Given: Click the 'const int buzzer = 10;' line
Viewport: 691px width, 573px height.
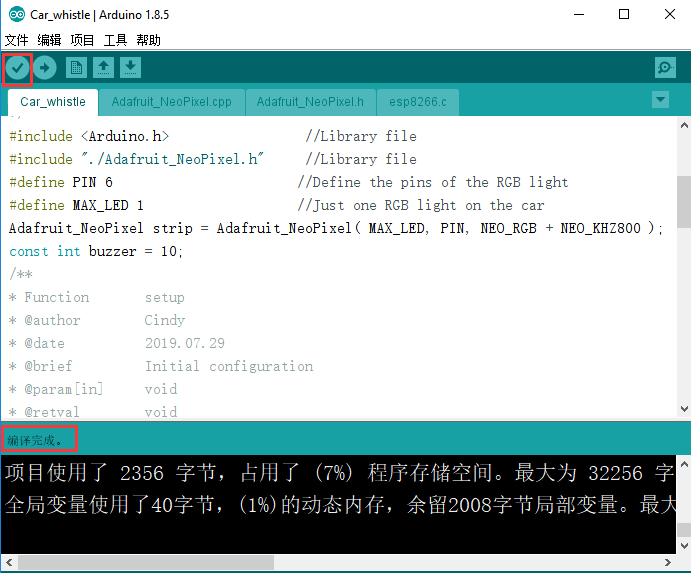Looking at the screenshot, I should (x=96, y=251).
